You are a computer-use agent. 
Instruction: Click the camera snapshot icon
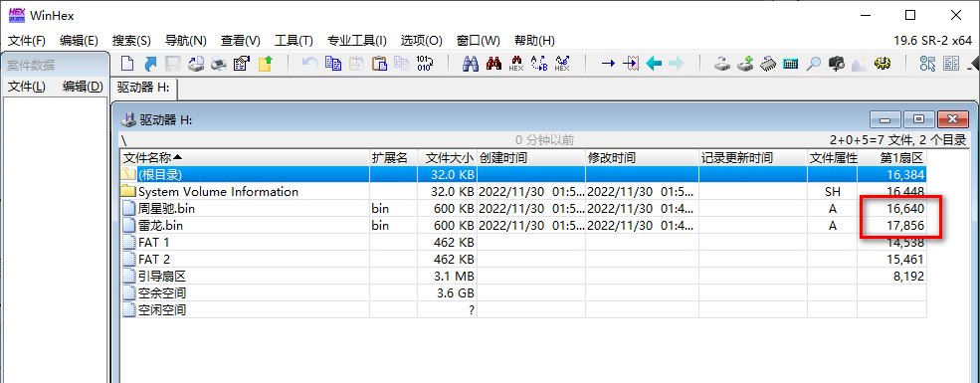pyautogui.click(x=837, y=63)
